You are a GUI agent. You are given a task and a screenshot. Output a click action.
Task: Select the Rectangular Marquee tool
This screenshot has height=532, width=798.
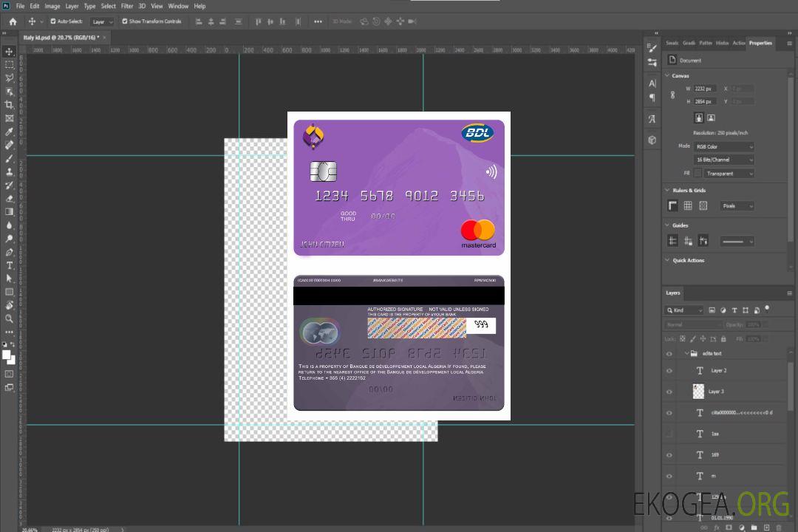pos(9,65)
